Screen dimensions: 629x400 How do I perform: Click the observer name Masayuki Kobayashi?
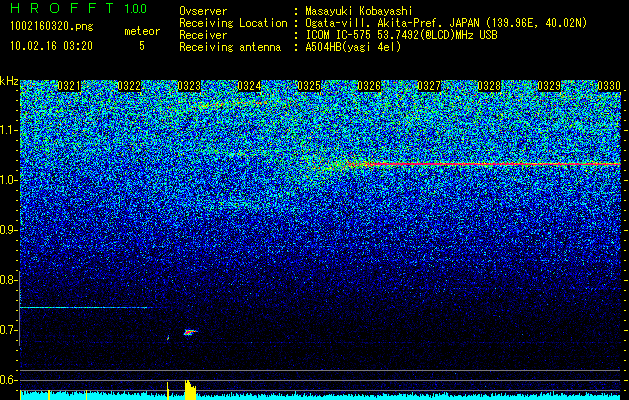coord(359,11)
